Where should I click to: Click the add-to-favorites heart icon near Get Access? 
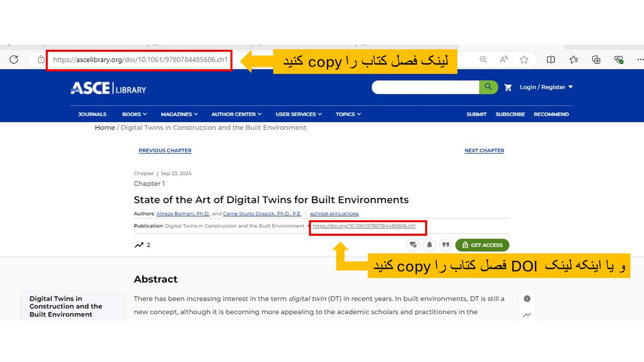tap(413, 245)
